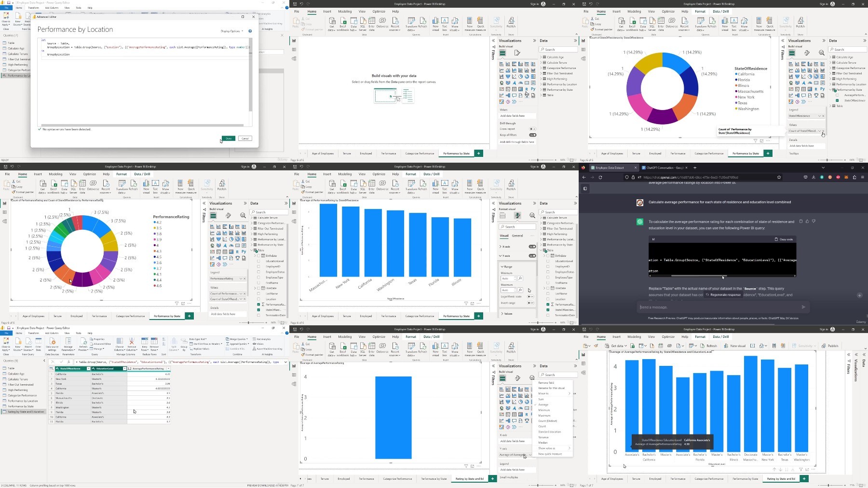Click the fx icon beside the formula bar
The image size is (868, 488).
coord(69,362)
